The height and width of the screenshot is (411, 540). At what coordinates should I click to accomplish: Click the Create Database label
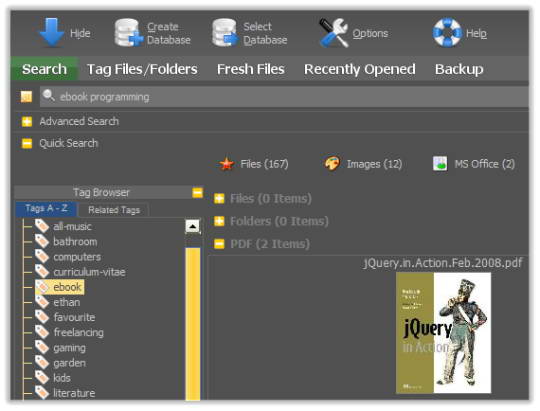(x=169, y=33)
